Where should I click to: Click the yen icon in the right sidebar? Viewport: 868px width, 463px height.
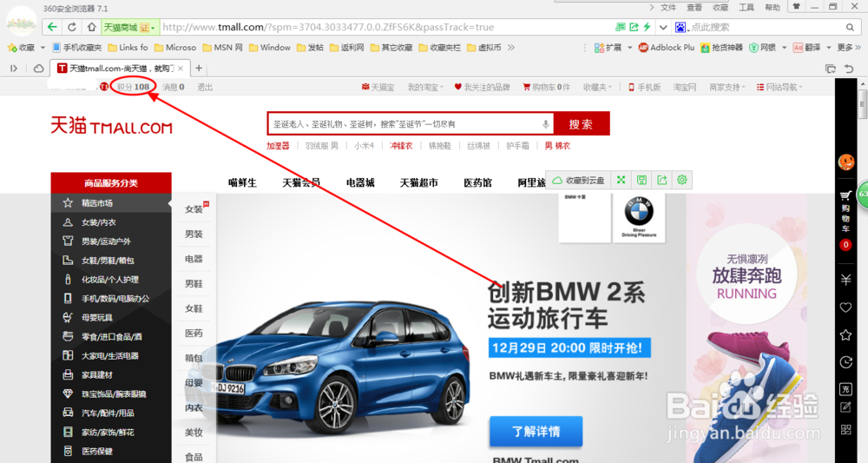(x=845, y=280)
